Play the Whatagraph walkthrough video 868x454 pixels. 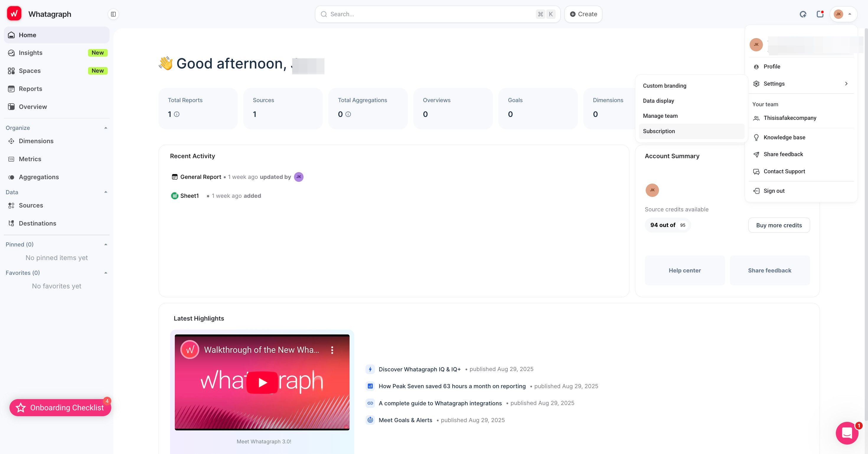point(262,382)
